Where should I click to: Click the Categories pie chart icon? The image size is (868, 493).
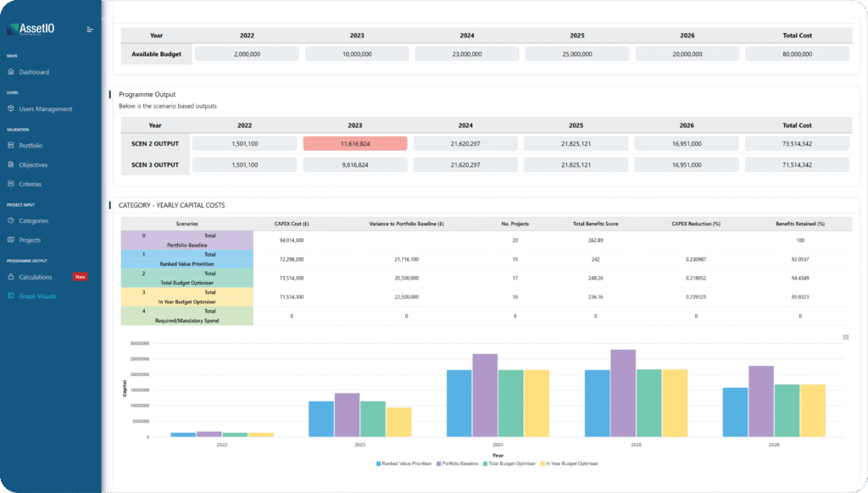(x=11, y=221)
